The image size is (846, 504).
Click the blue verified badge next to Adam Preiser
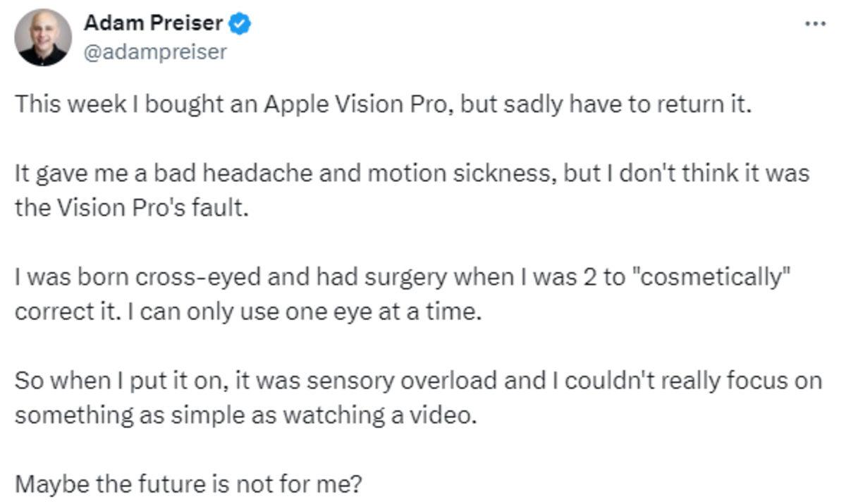coord(238,23)
